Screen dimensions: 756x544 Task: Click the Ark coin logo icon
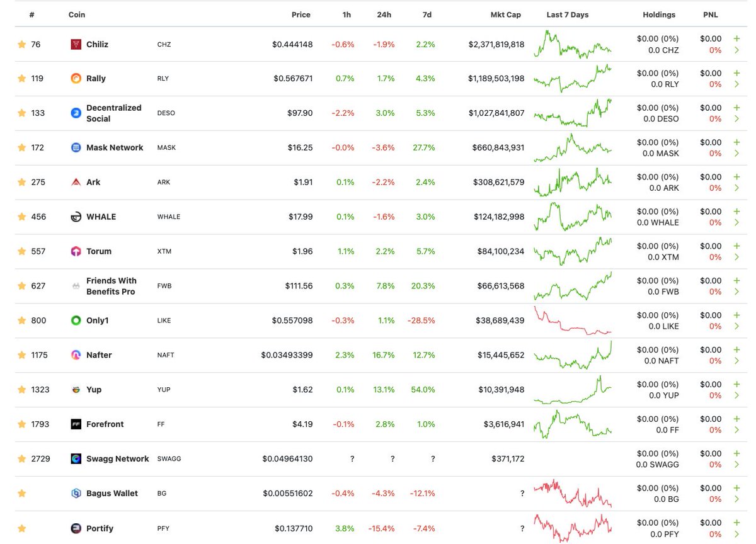tap(76, 182)
